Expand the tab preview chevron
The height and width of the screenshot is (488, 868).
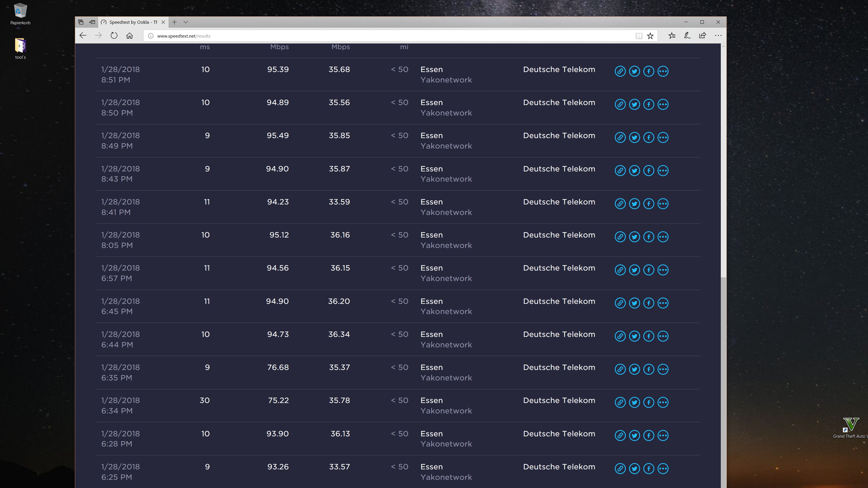pos(186,22)
